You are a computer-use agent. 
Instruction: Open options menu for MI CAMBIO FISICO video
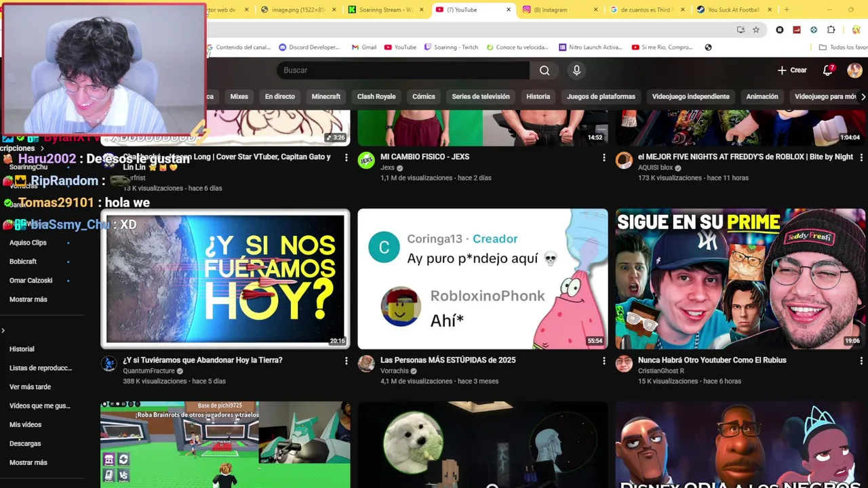point(604,157)
